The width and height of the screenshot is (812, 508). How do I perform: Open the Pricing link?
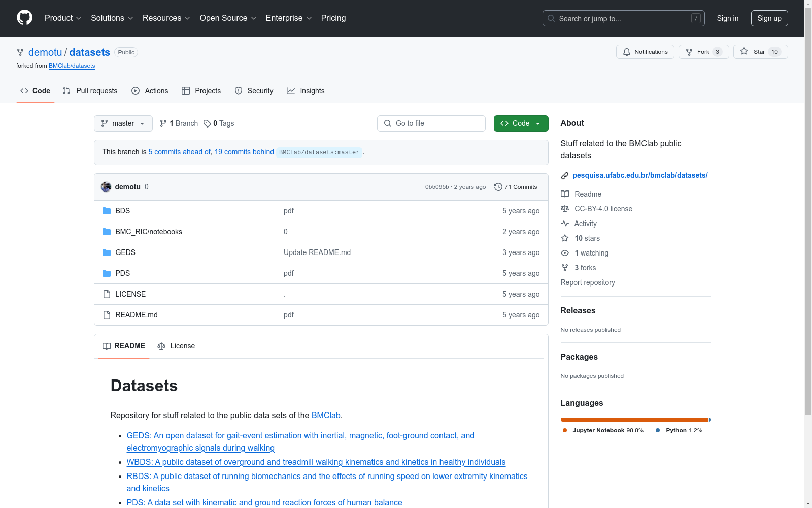click(x=333, y=18)
